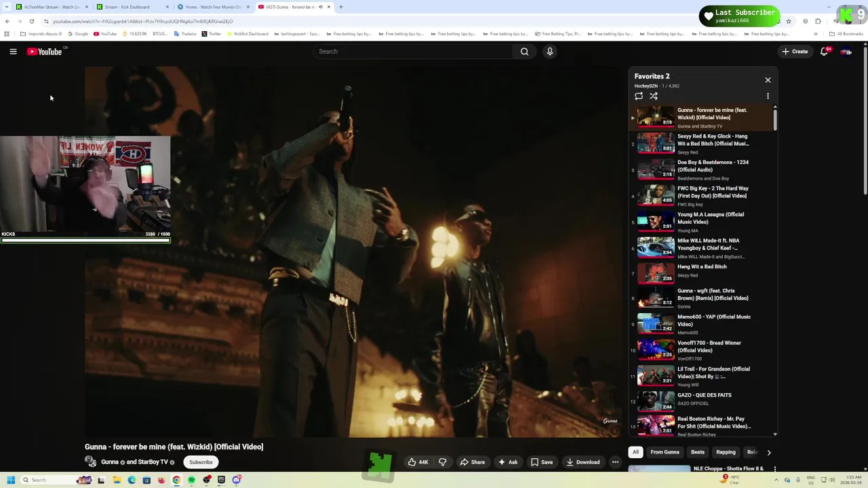Select the From Gunna chip
The width and height of the screenshot is (868, 488).
click(x=665, y=452)
